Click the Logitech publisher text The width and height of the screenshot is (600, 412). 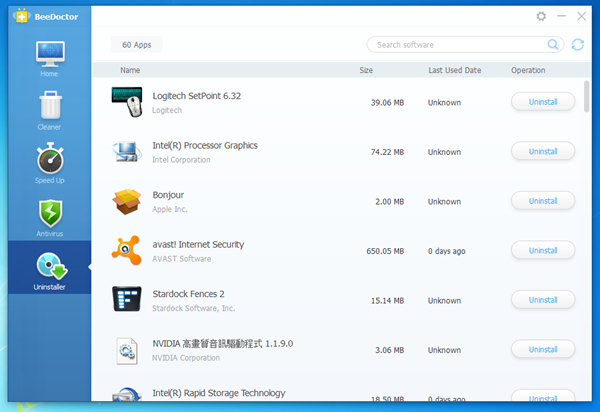point(167,110)
